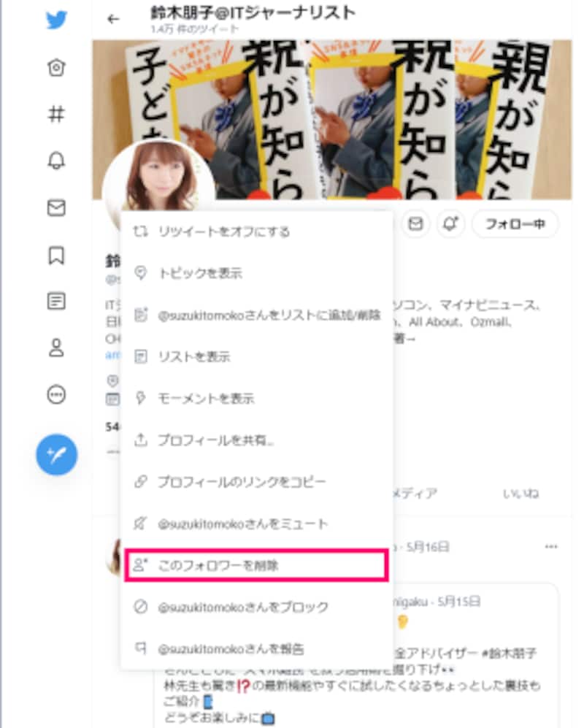Click the Twitter bird logo
584x728 pixels.
[57, 20]
